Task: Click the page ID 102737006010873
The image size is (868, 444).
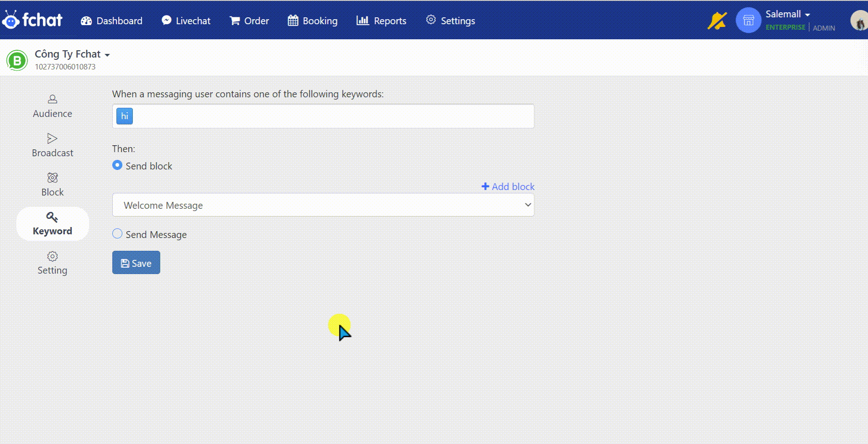Action: (x=65, y=67)
